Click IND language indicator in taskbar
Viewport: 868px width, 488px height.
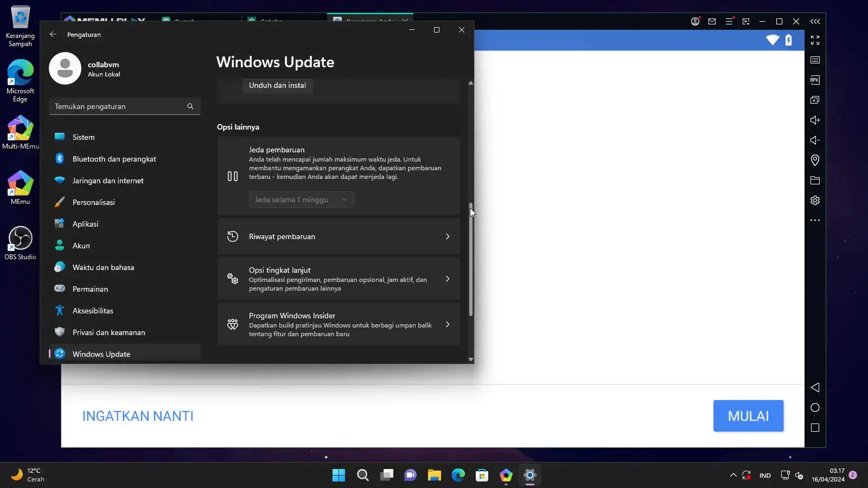pyautogui.click(x=765, y=476)
